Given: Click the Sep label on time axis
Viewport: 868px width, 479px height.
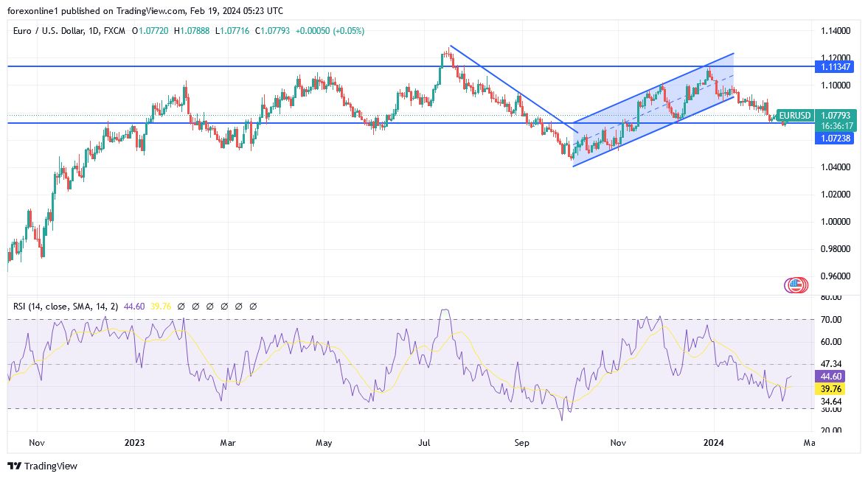Looking at the screenshot, I should click(x=521, y=442).
